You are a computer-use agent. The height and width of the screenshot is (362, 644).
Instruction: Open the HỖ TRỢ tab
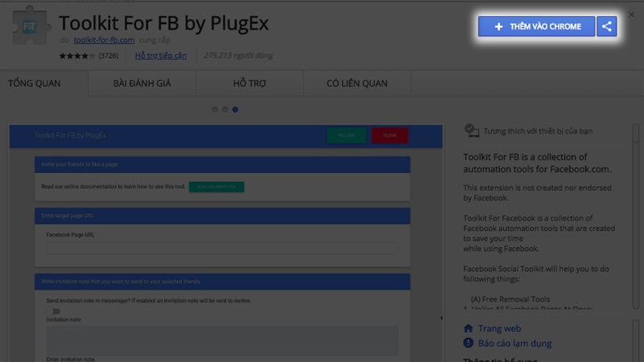point(250,83)
